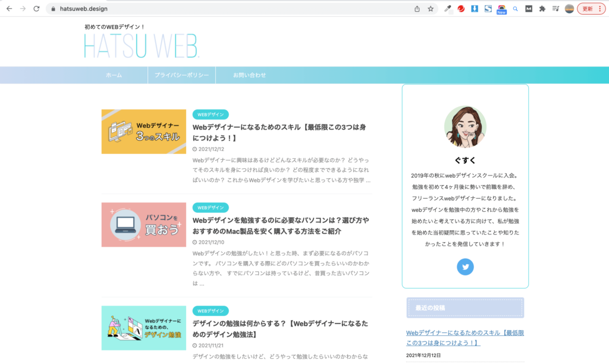Open the ホーム navigation item
Viewport: 609px width, 364px height.
click(x=114, y=75)
